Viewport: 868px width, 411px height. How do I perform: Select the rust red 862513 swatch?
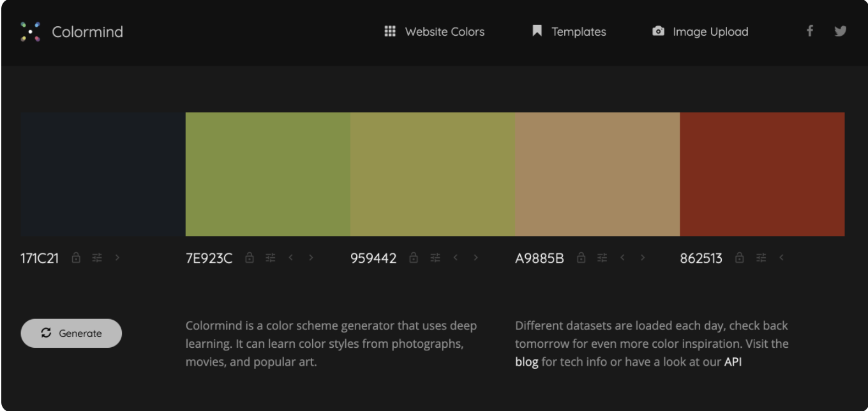tap(763, 174)
